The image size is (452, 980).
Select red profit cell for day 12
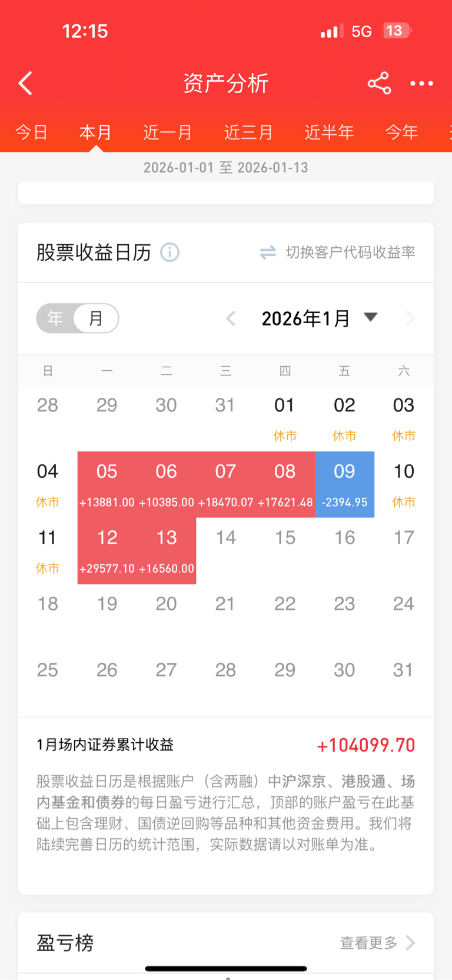107,550
